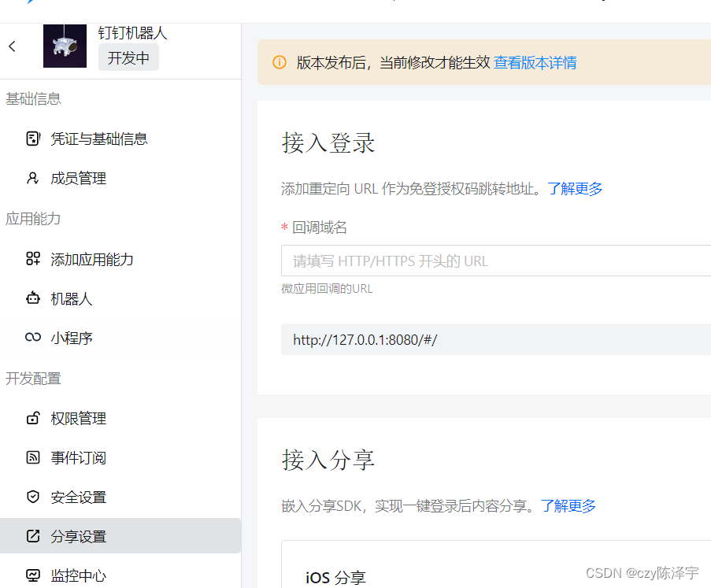Click the 接入分享 heading
The height and width of the screenshot is (588, 711).
click(x=328, y=460)
